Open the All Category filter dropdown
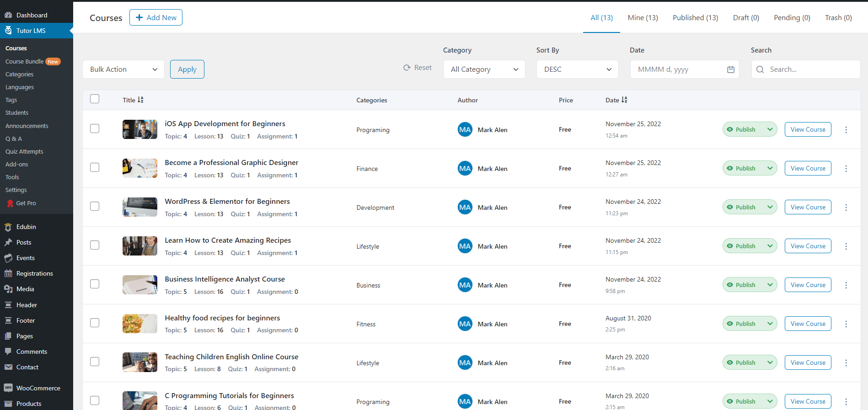The image size is (868, 410). pyautogui.click(x=484, y=69)
